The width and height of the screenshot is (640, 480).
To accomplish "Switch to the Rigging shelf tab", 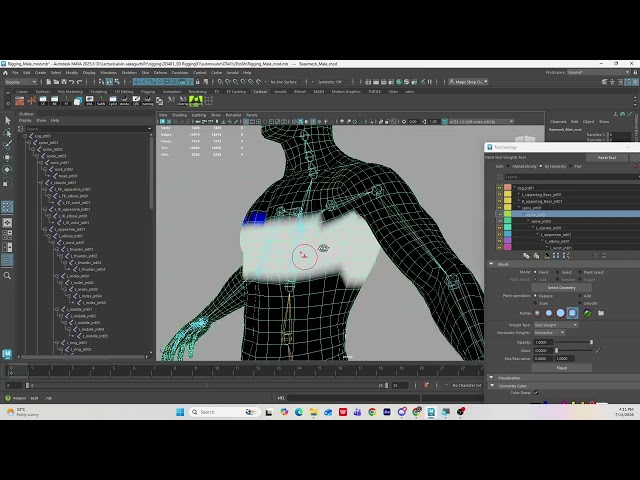I will click(148, 92).
